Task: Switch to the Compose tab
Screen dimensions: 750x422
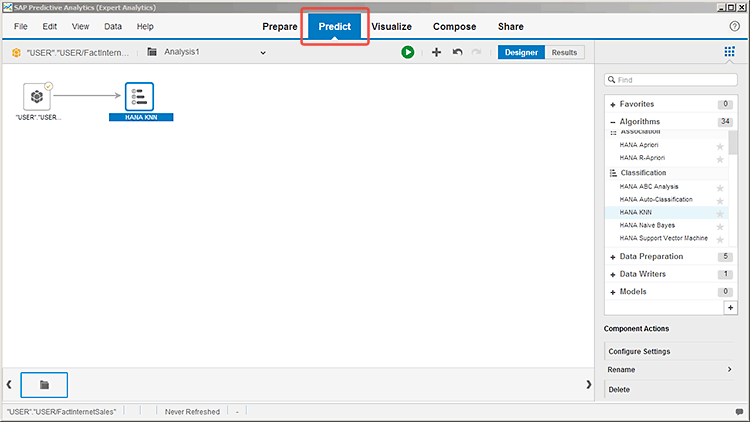Action: coord(454,27)
